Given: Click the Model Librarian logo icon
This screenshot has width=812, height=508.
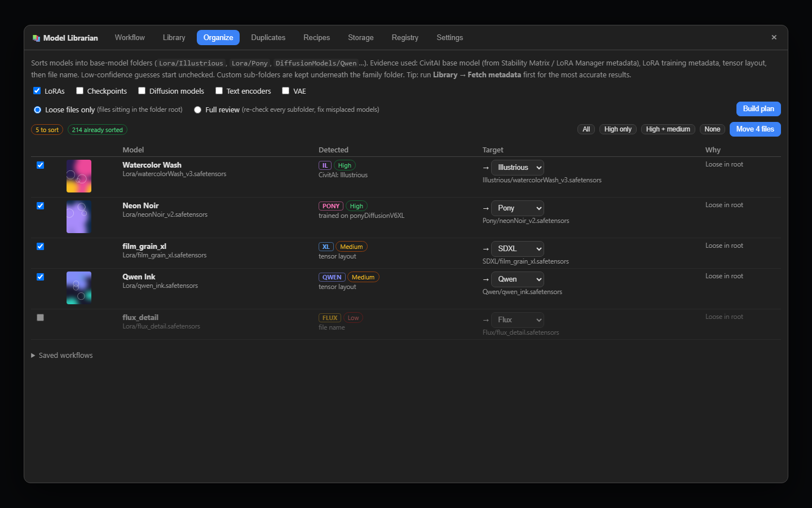Looking at the screenshot, I should tap(36, 38).
